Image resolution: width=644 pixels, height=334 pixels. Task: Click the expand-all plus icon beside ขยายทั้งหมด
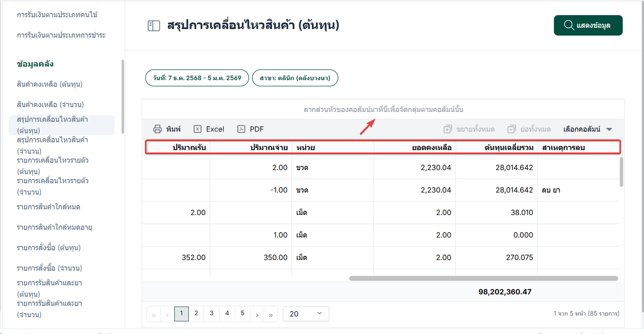[x=448, y=129]
